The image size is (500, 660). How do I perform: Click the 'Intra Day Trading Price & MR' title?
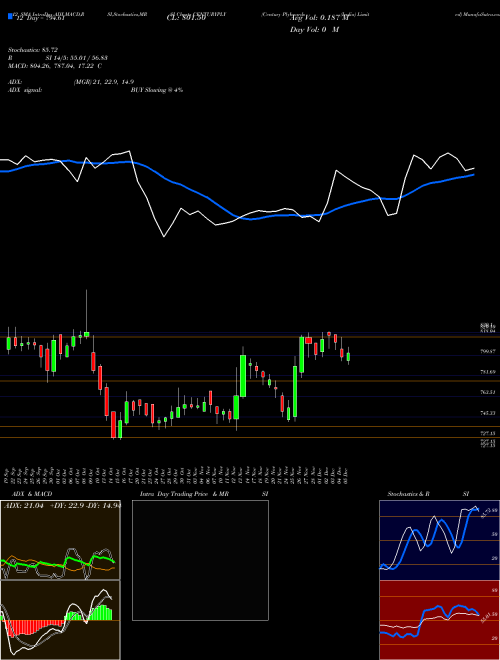pyautogui.click(x=184, y=494)
